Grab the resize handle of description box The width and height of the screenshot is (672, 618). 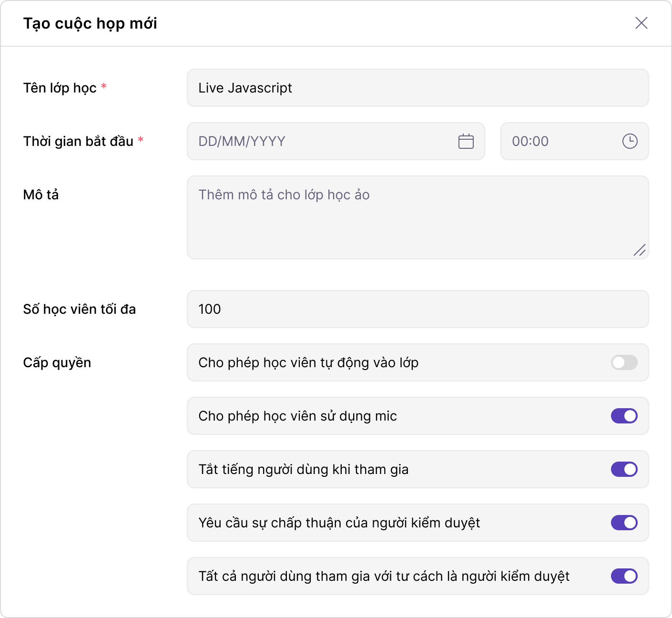click(x=640, y=250)
